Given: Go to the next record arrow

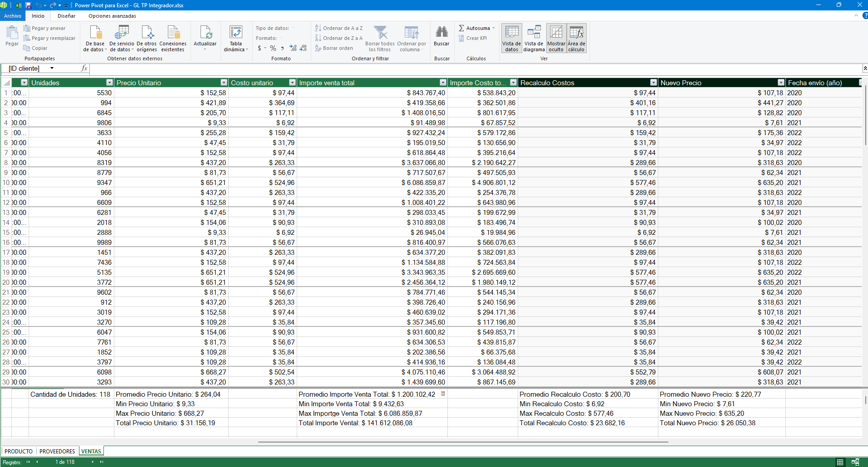Looking at the screenshot, I should [x=93, y=462].
